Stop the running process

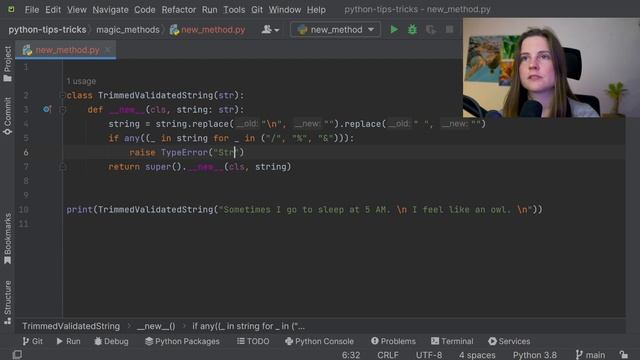(x=449, y=29)
